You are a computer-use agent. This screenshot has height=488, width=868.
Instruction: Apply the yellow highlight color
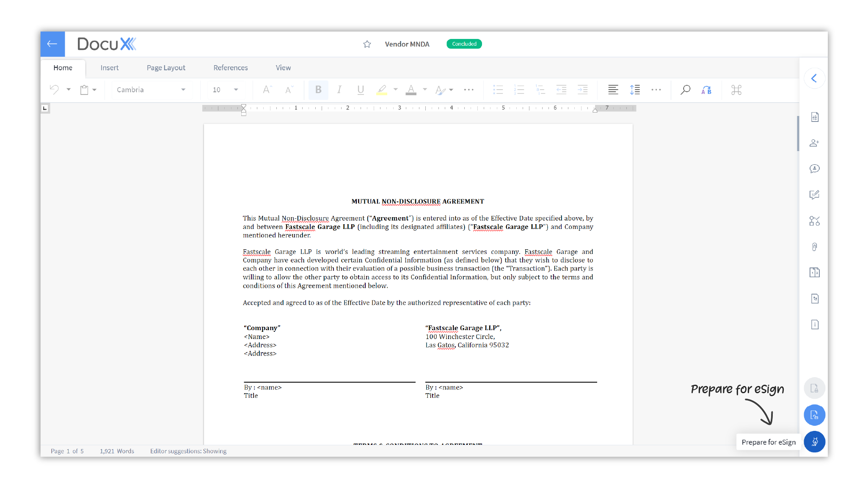click(x=382, y=90)
